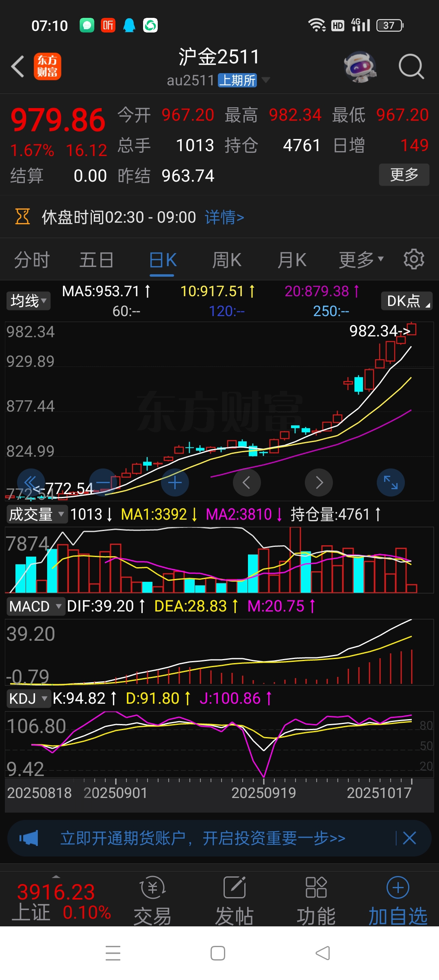439x980 pixels.
Task: Tap the Android back triangle button
Action: click(323, 953)
